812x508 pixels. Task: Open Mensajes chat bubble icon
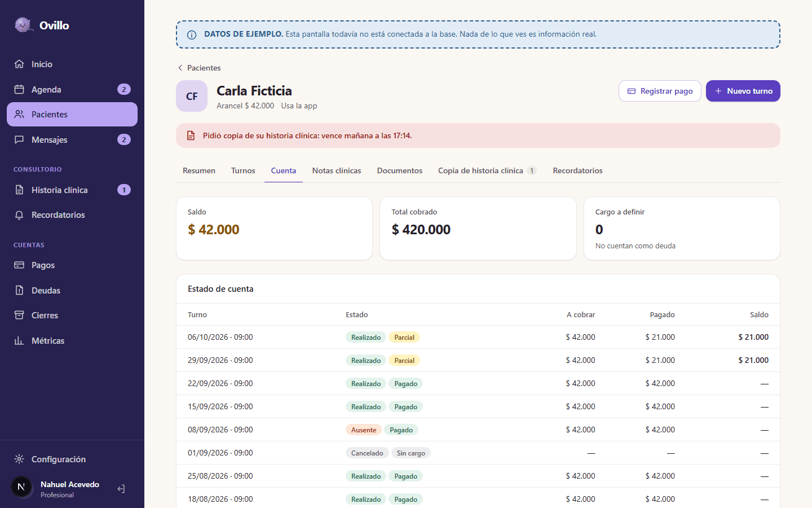[x=19, y=139]
